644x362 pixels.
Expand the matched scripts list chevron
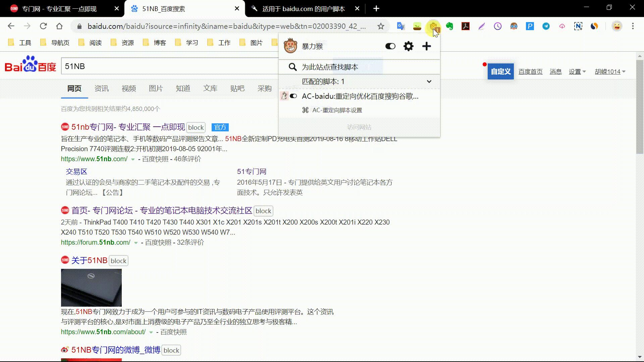[x=429, y=81]
